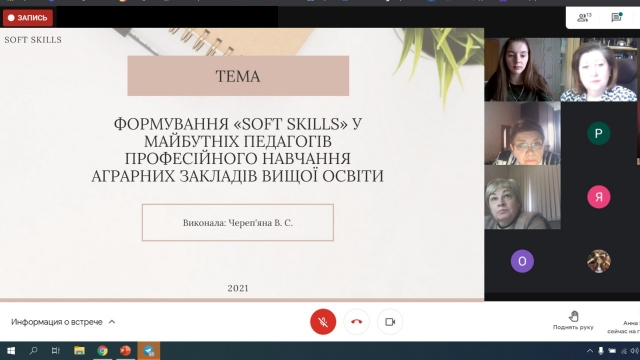Hang up with the red phone button
640x360 pixels.
pos(356,322)
